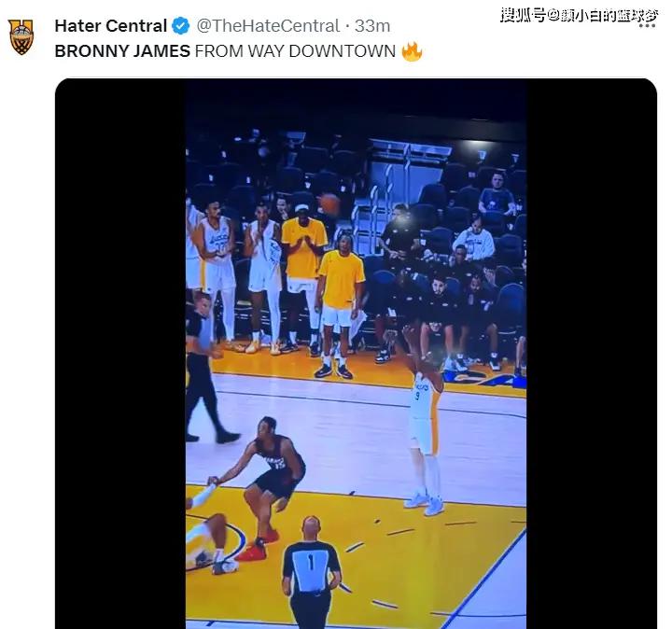Open the Hater Central display name
This screenshot has width=672, height=629.
110,26
